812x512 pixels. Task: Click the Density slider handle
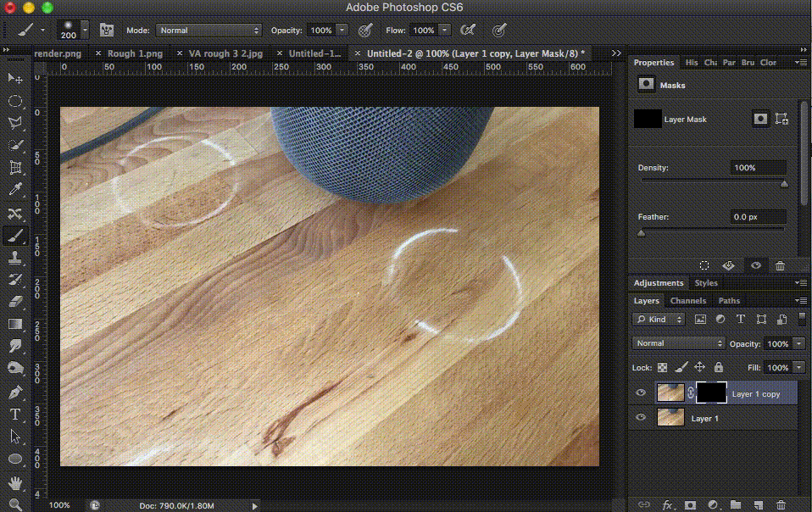coord(784,184)
